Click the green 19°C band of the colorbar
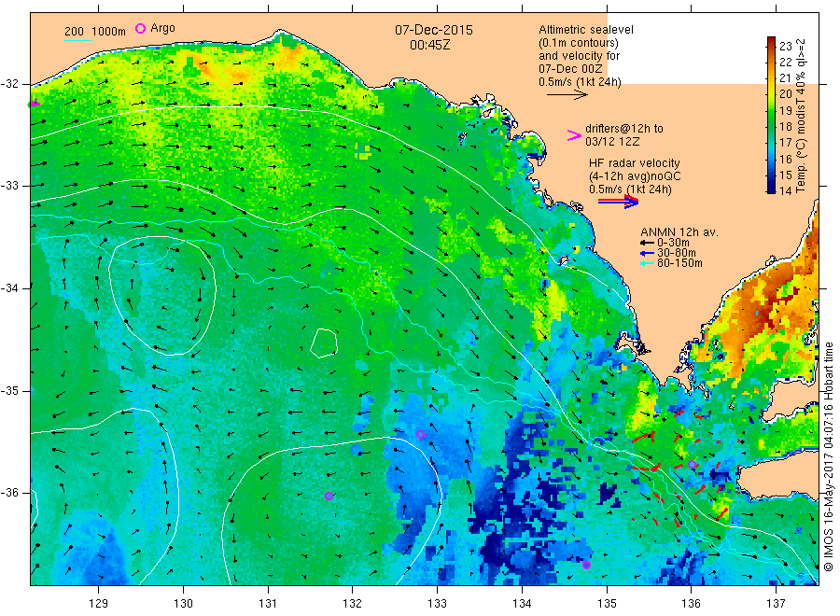The height and width of the screenshot is (616, 840). click(771, 110)
